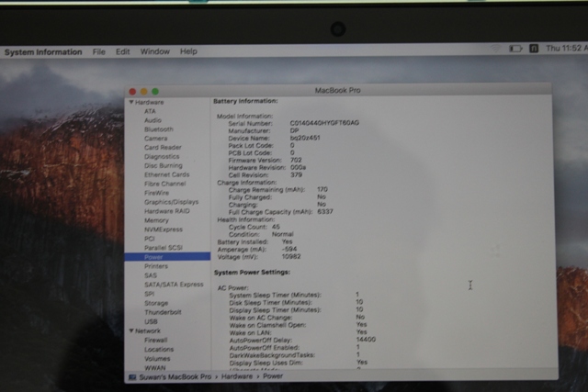Select Fibre Channel in the sidebar

pyautogui.click(x=165, y=184)
